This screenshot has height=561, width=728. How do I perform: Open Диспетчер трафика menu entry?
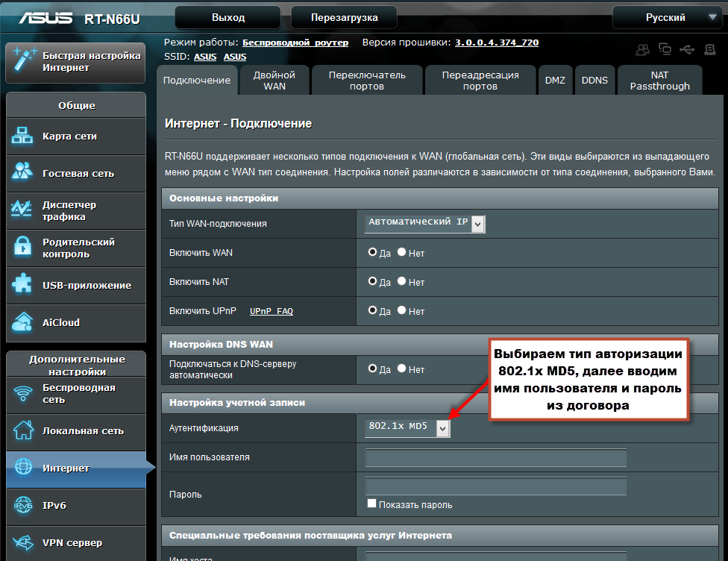tap(76, 211)
